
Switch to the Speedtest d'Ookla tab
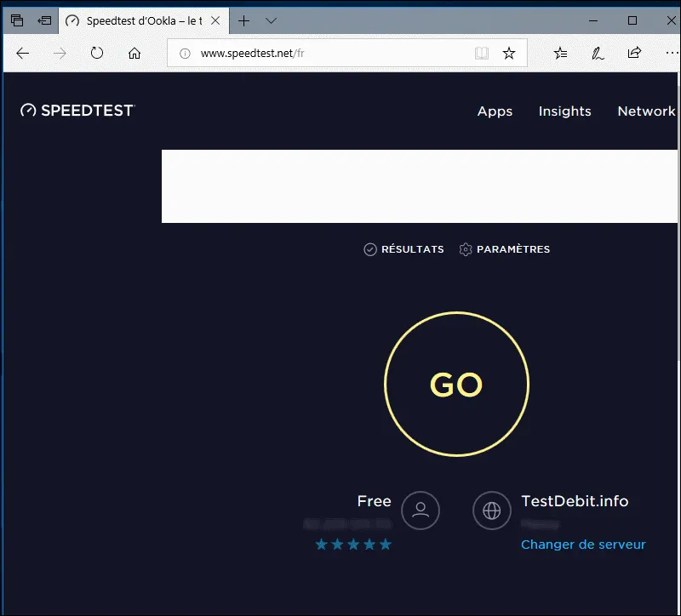tap(144, 20)
